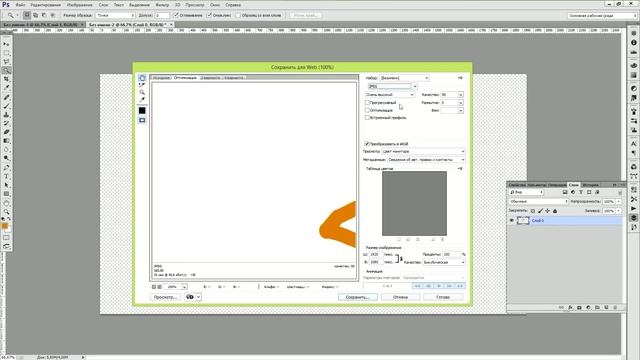The width and height of the screenshot is (640, 360).
Task: Open the optimize panel flyout menu icon
Action: pyautogui.click(x=460, y=78)
